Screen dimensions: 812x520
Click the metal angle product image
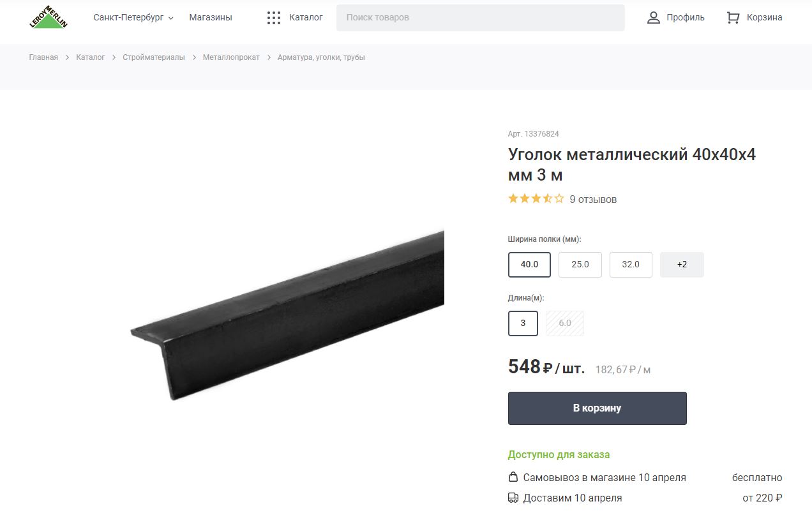[287, 316]
